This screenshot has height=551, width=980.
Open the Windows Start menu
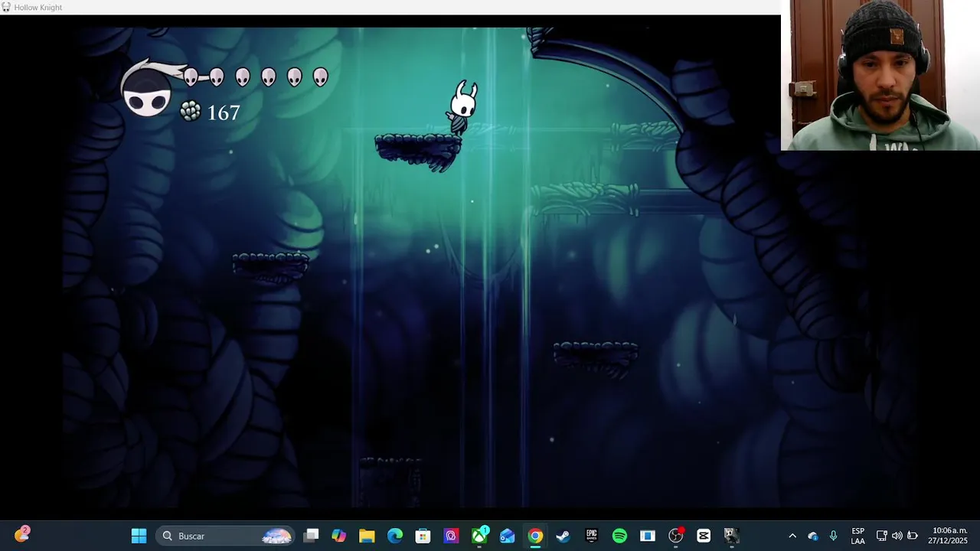point(139,536)
